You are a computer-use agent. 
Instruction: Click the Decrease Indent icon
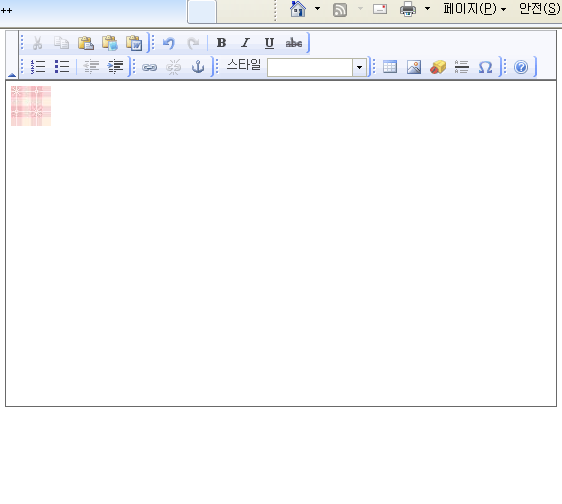(91, 67)
